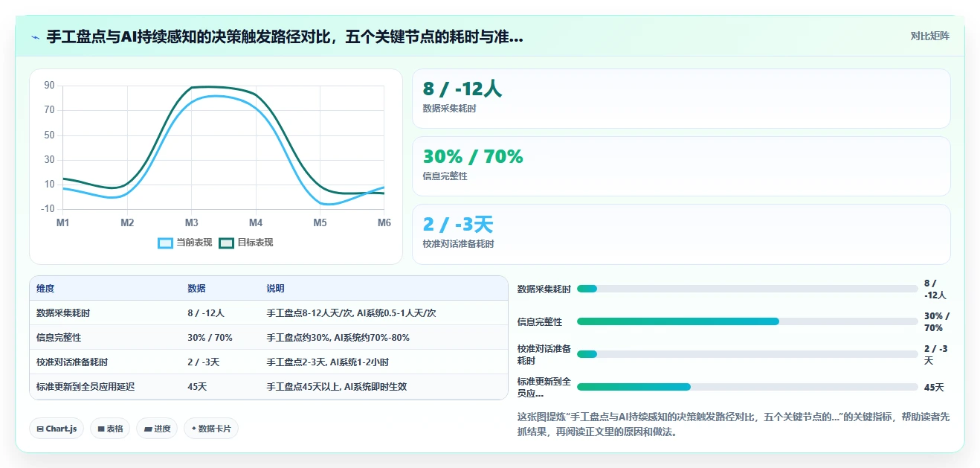Click the 对比矩阵 label in the header
Viewport: 980px width, 468px height.
click(929, 36)
